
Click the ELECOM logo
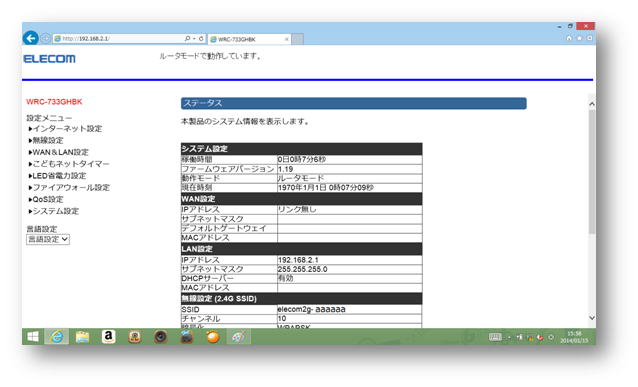click(50, 59)
